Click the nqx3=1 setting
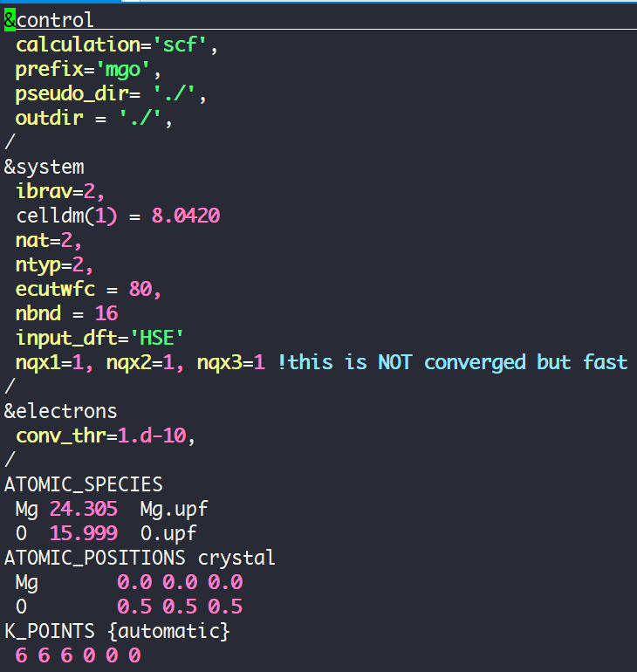This screenshot has width=637, height=672. click(230, 363)
